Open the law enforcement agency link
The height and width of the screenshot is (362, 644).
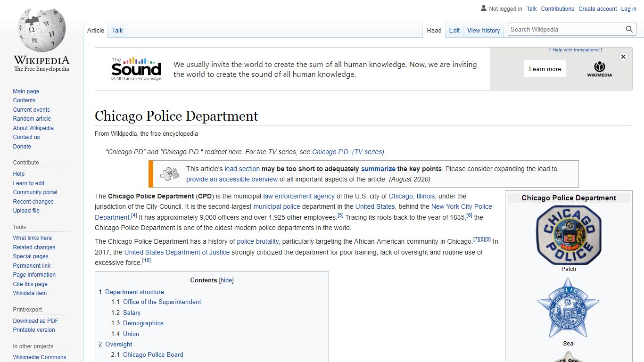pos(299,196)
